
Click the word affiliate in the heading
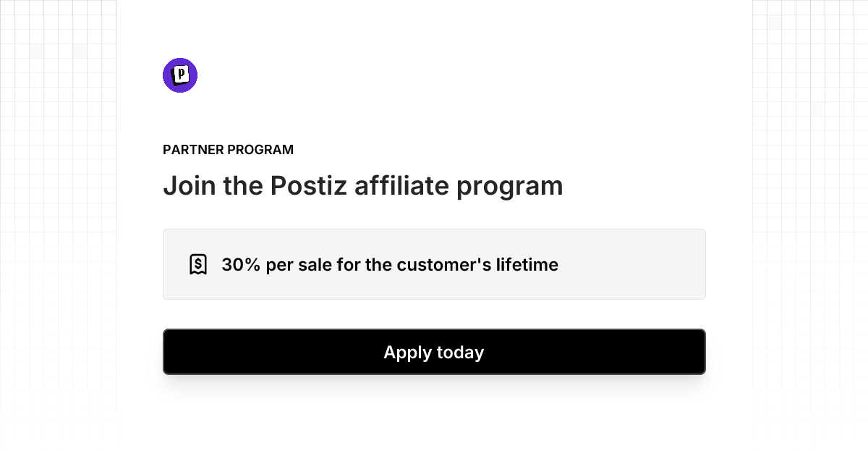[x=402, y=186]
